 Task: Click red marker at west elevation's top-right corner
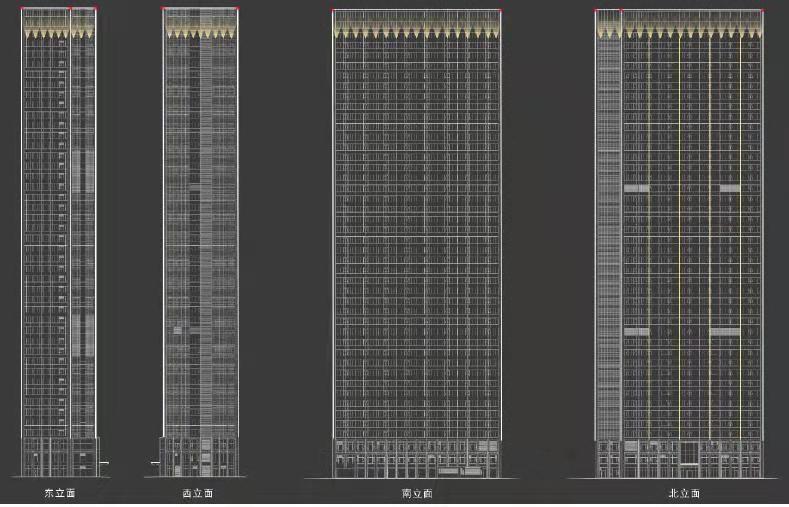point(238,10)
